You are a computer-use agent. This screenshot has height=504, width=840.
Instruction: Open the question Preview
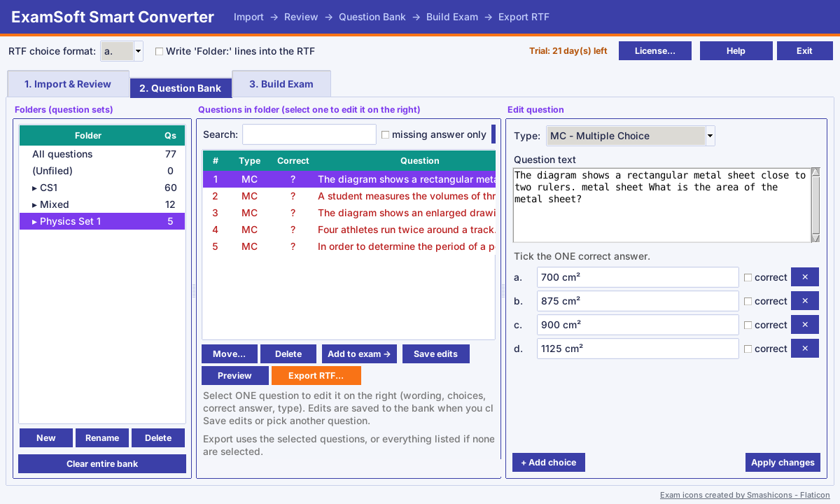[234, 376]
